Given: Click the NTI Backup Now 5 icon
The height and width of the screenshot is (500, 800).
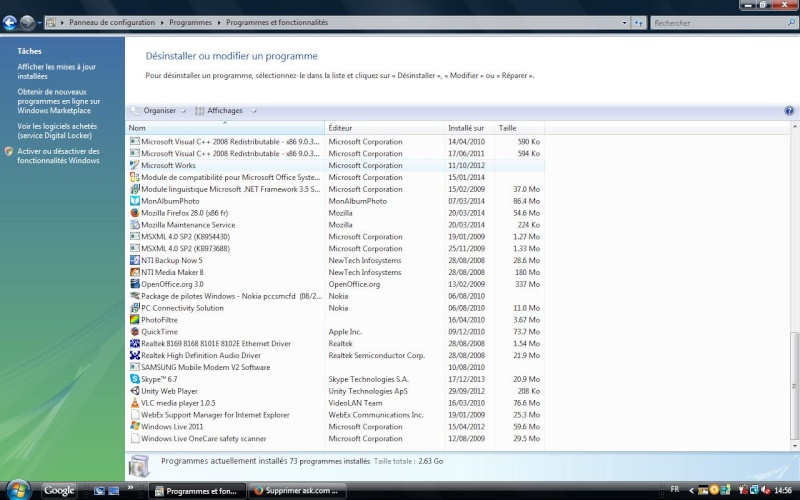Looking at the screenshot, I should pos(135,260).
